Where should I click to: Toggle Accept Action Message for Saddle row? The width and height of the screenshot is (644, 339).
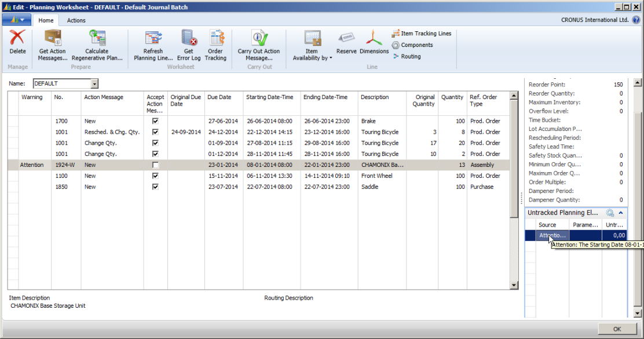[155, 187]
